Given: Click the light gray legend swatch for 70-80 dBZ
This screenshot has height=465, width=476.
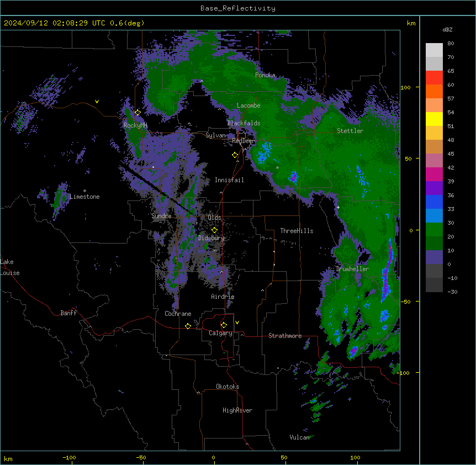Looking at the screenshot, I should [x=434, y=50].
